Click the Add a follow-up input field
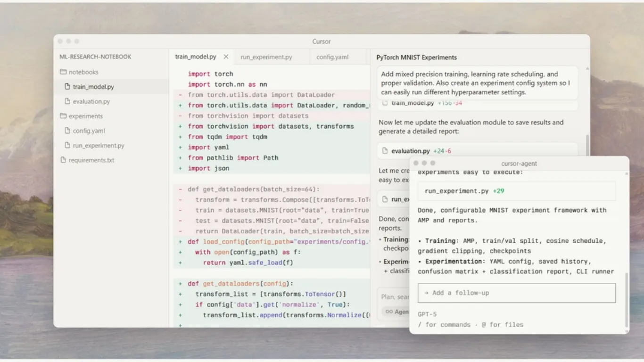The height and width of the screenshot is (362, 644). coord(517,293)
